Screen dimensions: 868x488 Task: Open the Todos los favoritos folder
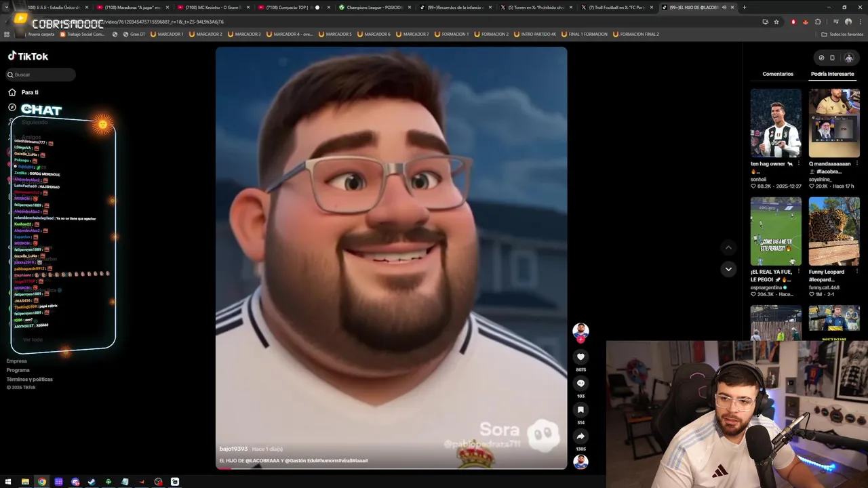click(x=842, y=34)
